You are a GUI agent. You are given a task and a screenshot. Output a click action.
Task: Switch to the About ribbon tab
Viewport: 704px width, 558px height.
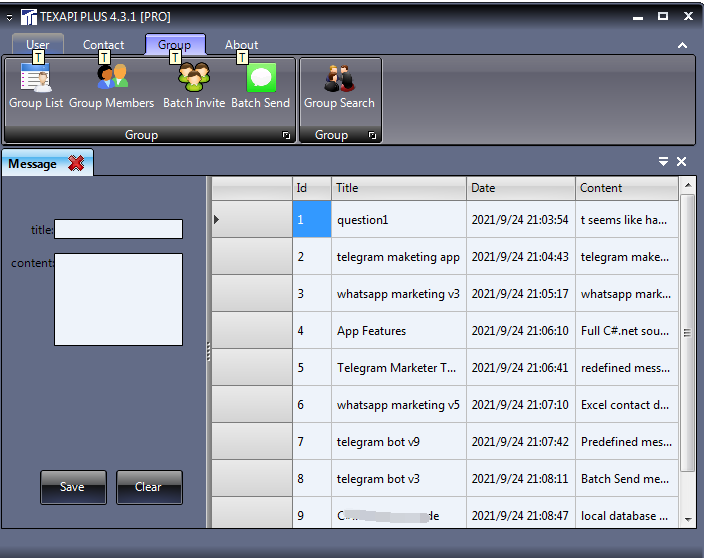point(241,45)
